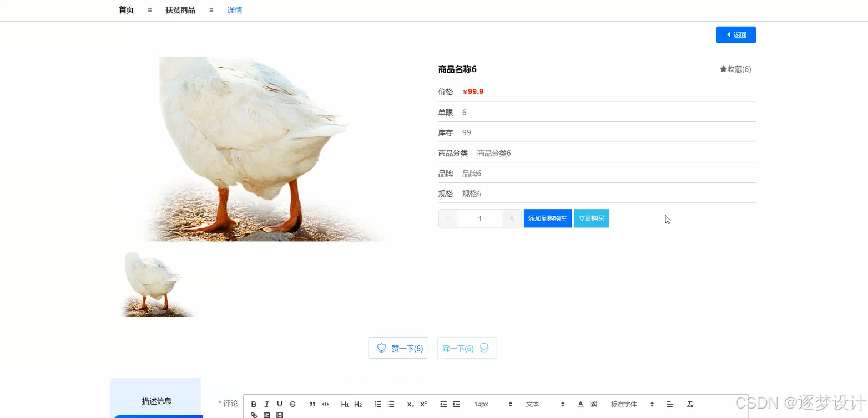868x418 pixels.
Task: Insert an image into the comment
Action: click(x=266, y=415)
